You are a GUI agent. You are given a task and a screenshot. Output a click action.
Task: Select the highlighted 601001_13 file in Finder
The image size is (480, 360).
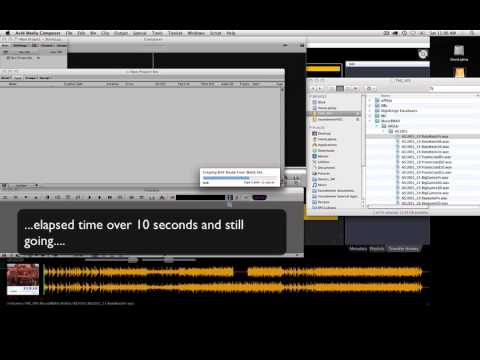tap(423, 136)
